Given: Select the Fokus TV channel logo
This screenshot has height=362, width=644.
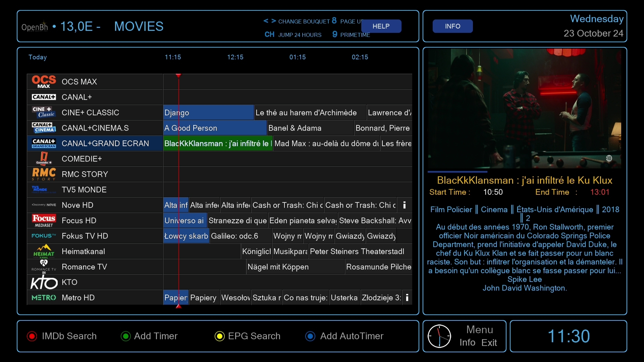Looking at the screenshot, I should click(44, 236).
